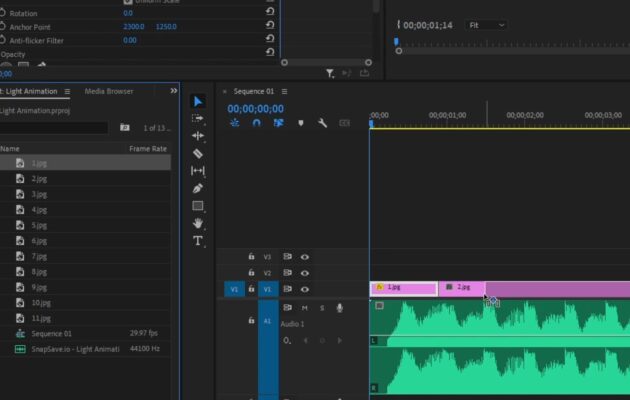
Task: Click the Anchor Point X value 2300.0
Action: point(134,26)
